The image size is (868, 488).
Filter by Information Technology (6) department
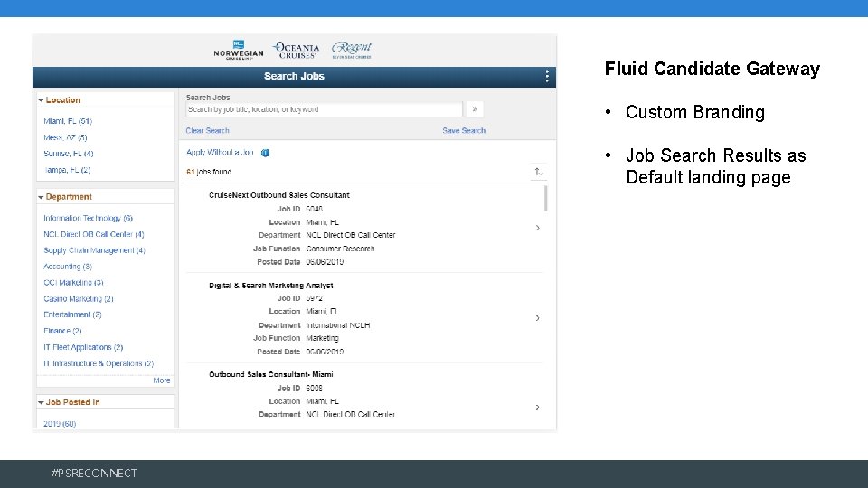tap(88, 218)
